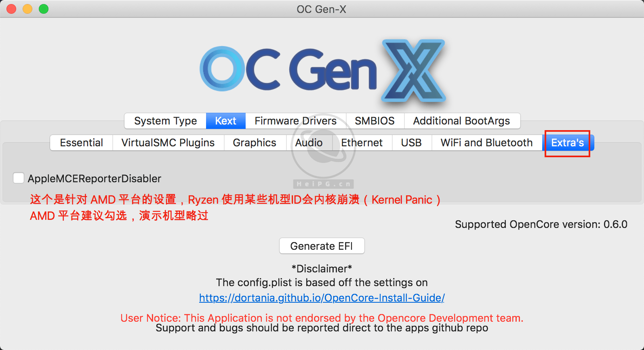
Task: Show the Audio kext sub-tab
Action: point(309,143)
